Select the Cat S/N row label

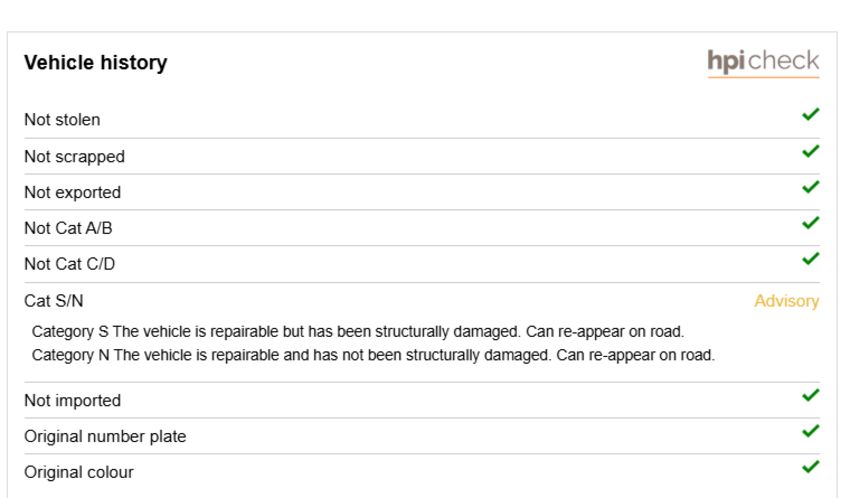(x=54, y=301)
